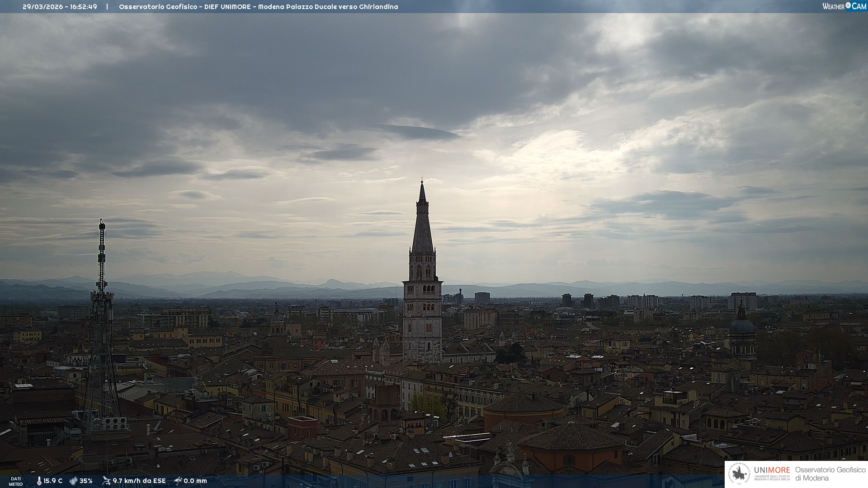
Task: Click the Osservatorio Geofisico di Modena label
Action: (830, 474)
